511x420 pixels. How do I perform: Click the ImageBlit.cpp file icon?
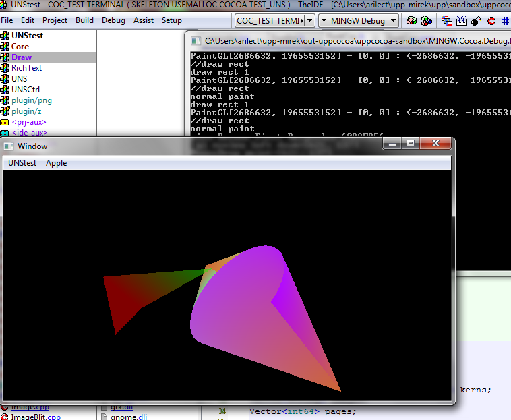coord(5,417)
